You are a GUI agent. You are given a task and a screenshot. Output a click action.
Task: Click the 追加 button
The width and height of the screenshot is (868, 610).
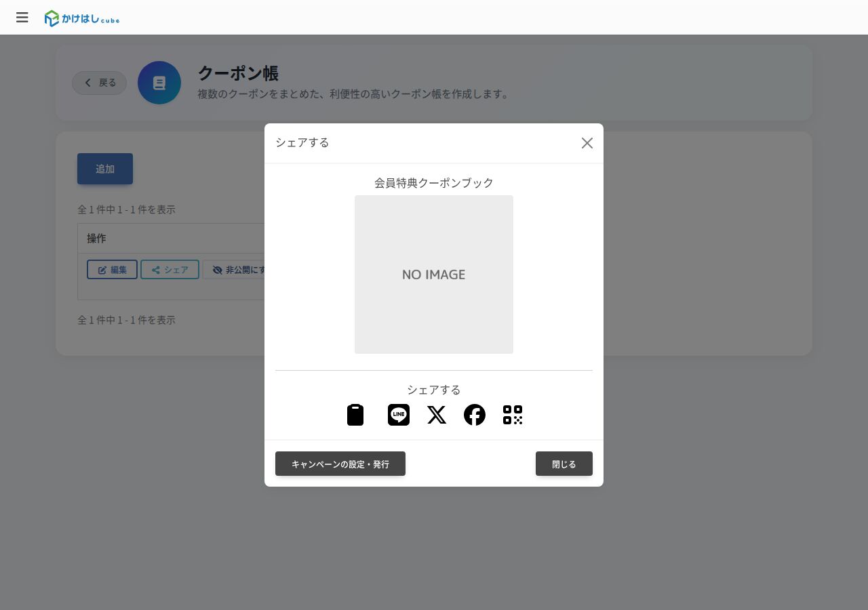pyautogui.click(x=105, y=169)
